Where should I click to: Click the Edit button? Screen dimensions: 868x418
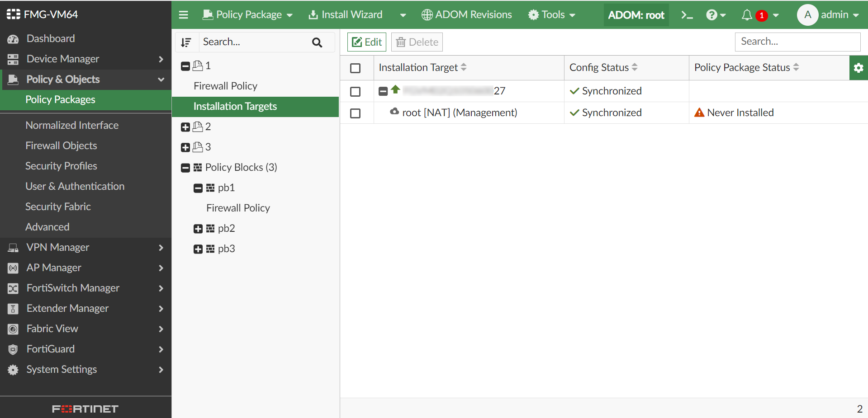coord(366,42)
